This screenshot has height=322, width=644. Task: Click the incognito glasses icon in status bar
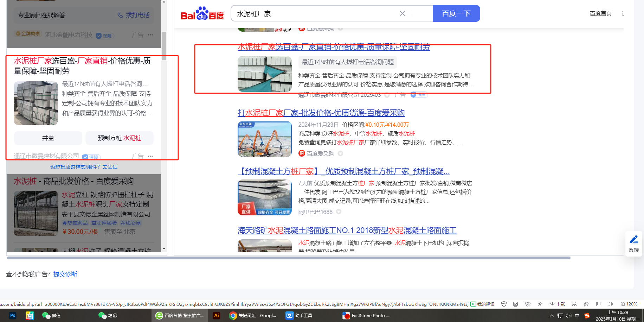pyautogui.click(x=574, y=304)
